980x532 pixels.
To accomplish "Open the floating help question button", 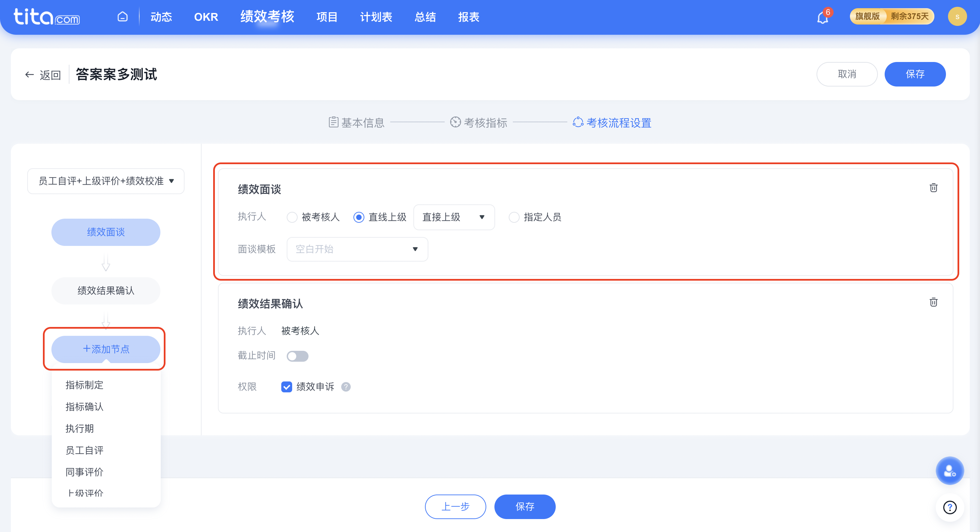I will click(950, 507).
